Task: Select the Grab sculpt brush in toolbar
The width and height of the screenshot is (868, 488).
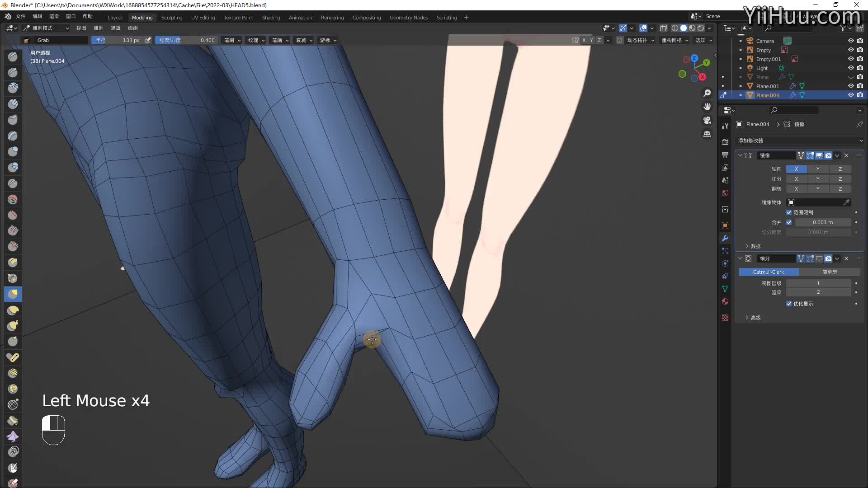Action: tap(13, 294)
